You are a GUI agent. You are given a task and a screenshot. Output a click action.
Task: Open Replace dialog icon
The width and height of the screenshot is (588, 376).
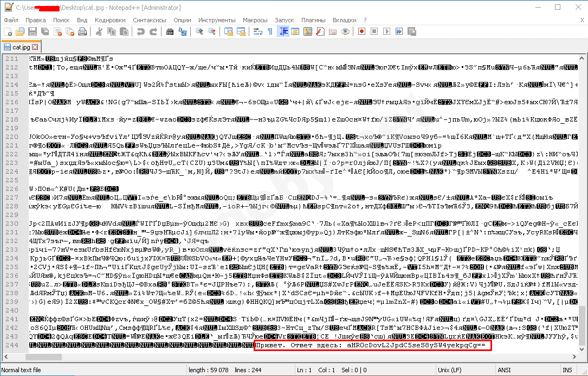coord(183,31)
